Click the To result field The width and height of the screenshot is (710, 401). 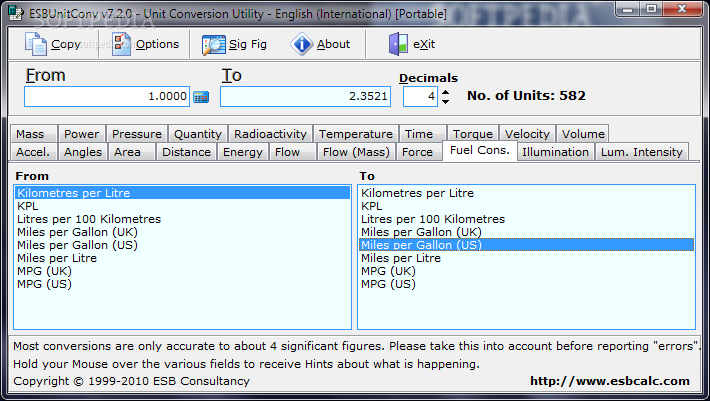305,96
